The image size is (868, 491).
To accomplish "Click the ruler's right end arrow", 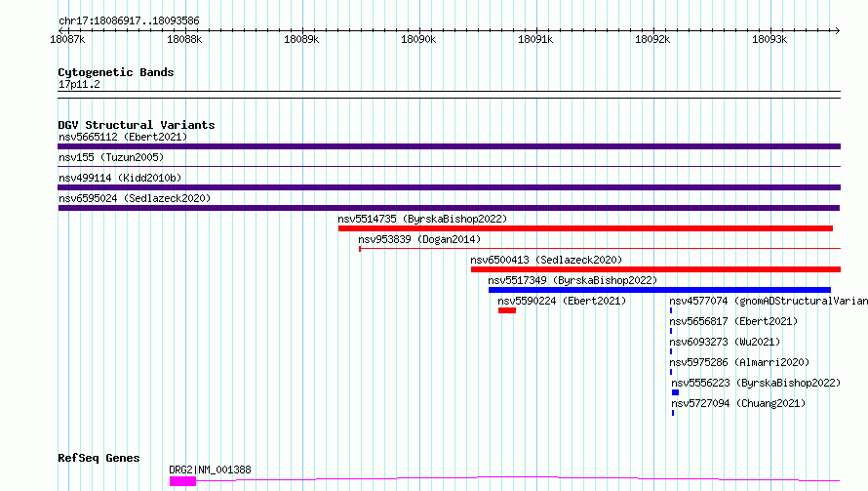I will tap(837, 30).
